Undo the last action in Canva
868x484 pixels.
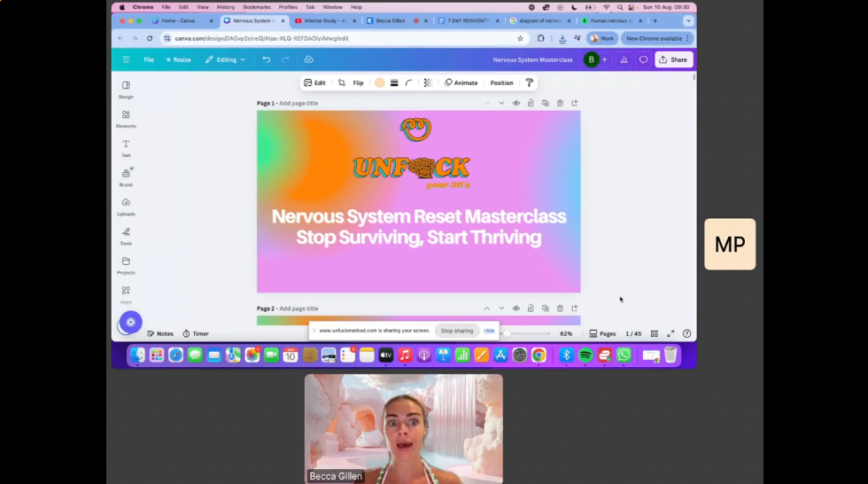coord(267,59)
